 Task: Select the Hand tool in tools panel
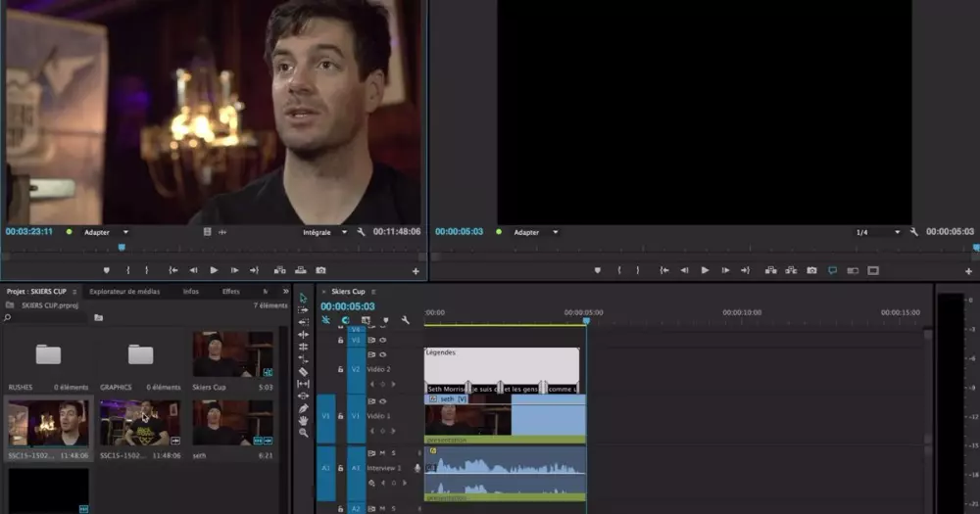point(304,420)
